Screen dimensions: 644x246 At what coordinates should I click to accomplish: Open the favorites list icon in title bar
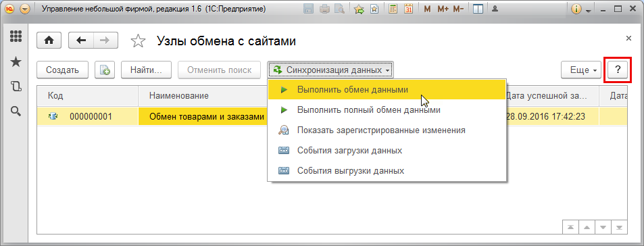click(374, 9)
